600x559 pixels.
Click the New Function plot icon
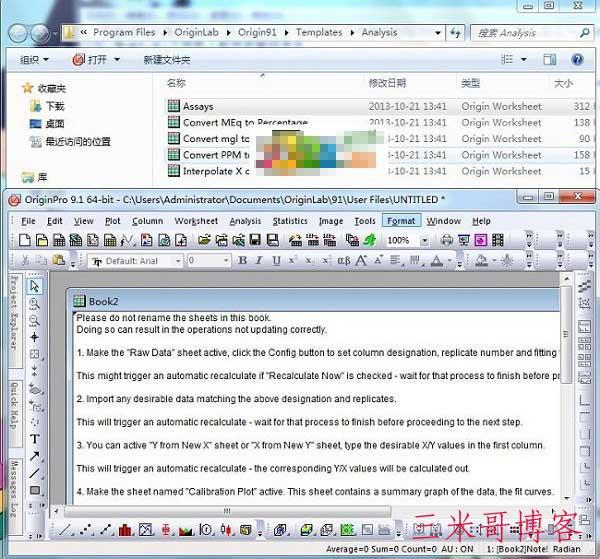[x=127, y=240]
